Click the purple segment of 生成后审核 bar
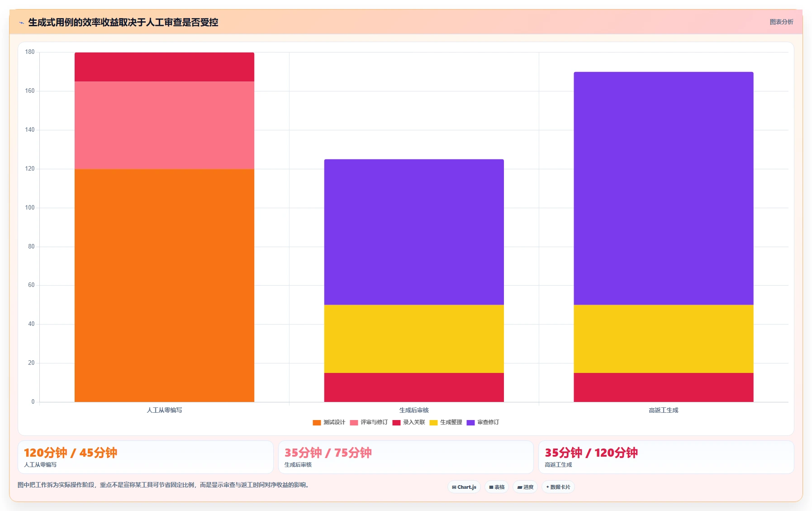The image size is (812, 511). coord(414,232)
